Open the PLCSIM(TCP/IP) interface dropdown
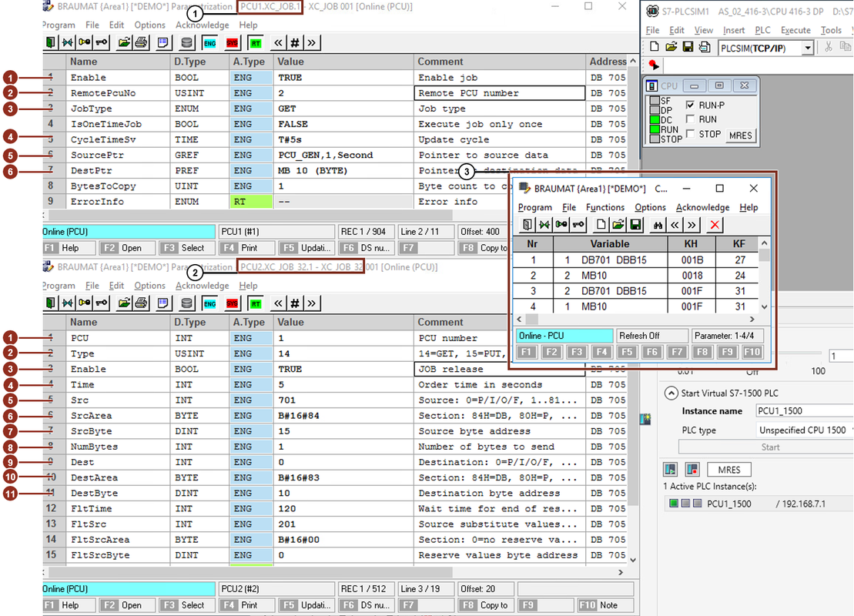854x616 pixels. tap(808, 48)
